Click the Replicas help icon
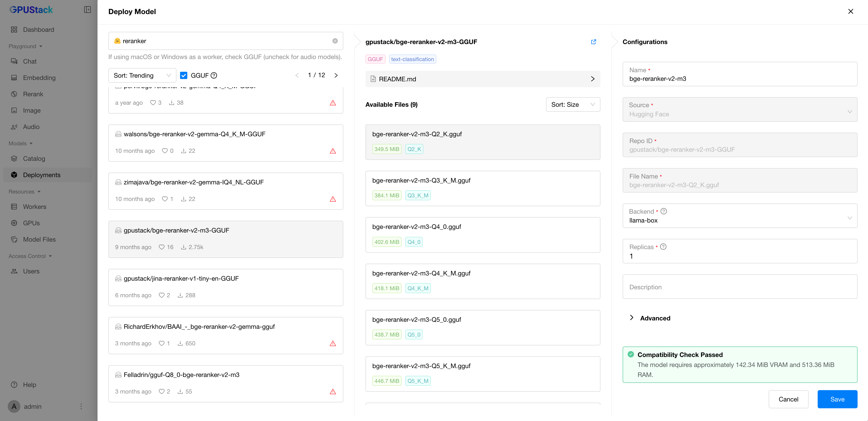868x421 pixels. pos(663,247)
